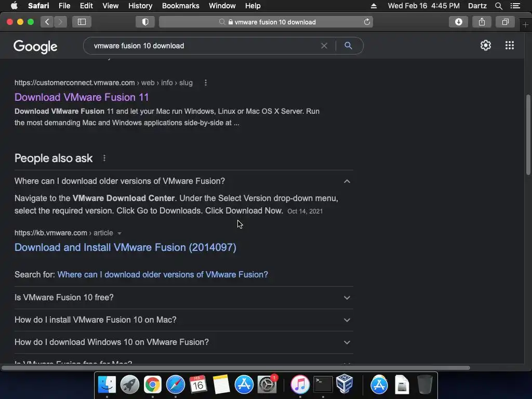The height and width of the screenshot is (399, 532).
Task: Open the View menu
Action: (x=110, y=6)
